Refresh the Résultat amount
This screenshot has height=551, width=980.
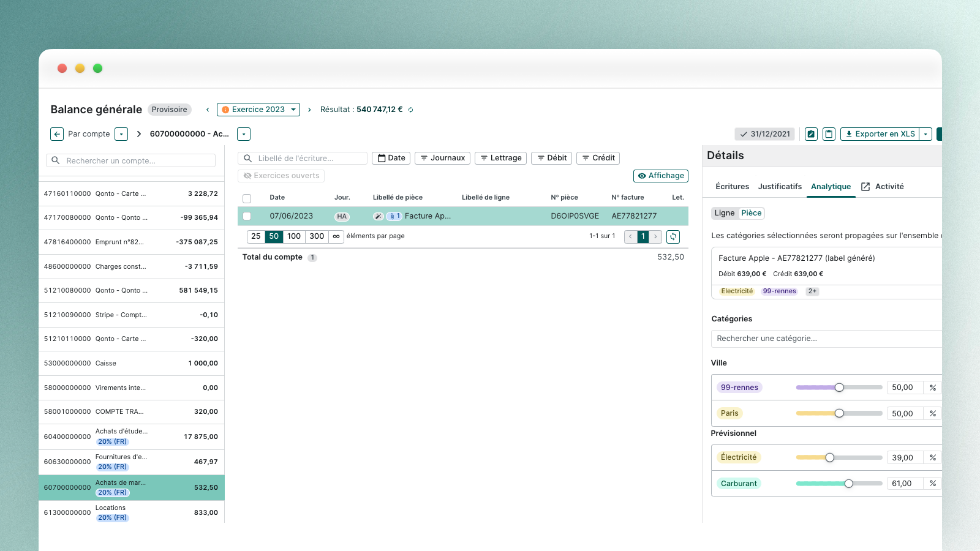click(x=411, y=110)
